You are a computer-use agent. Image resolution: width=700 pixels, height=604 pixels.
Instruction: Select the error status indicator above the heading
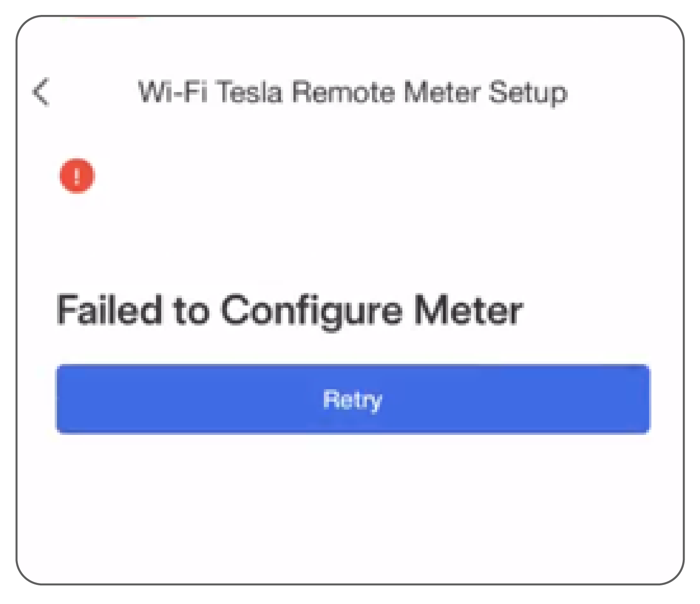tap(77, 176)
